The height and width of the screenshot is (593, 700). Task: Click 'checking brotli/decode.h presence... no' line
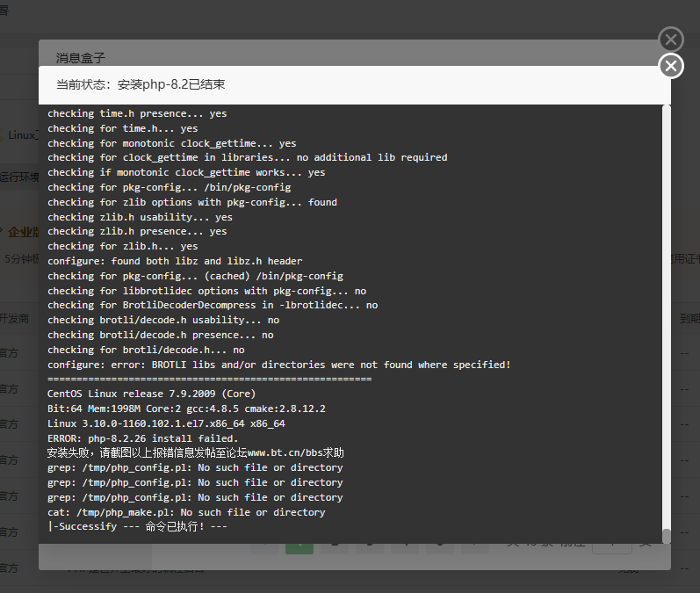(x=160, y=335)
